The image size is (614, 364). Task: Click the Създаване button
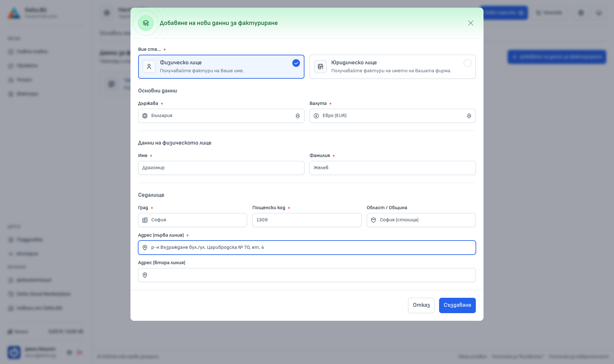click(457, 305)
